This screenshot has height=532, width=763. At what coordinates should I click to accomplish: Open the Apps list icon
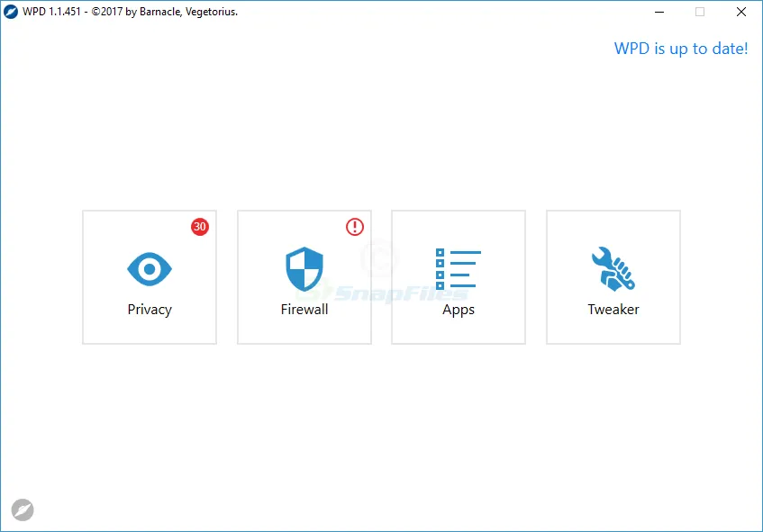click(459, 269)
